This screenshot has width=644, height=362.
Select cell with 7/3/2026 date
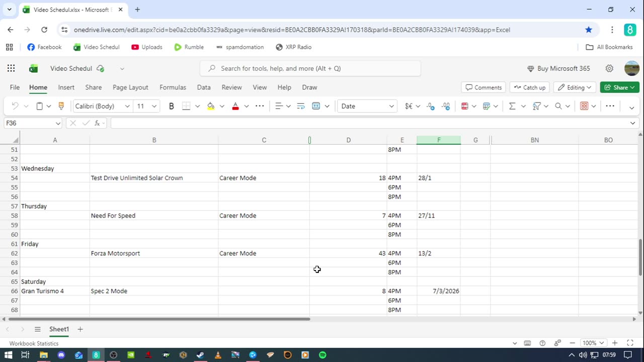point(438,291)
